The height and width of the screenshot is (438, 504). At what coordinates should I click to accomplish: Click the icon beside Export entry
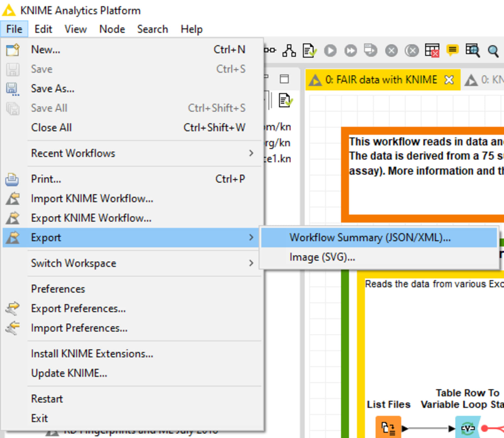point(13,238)
